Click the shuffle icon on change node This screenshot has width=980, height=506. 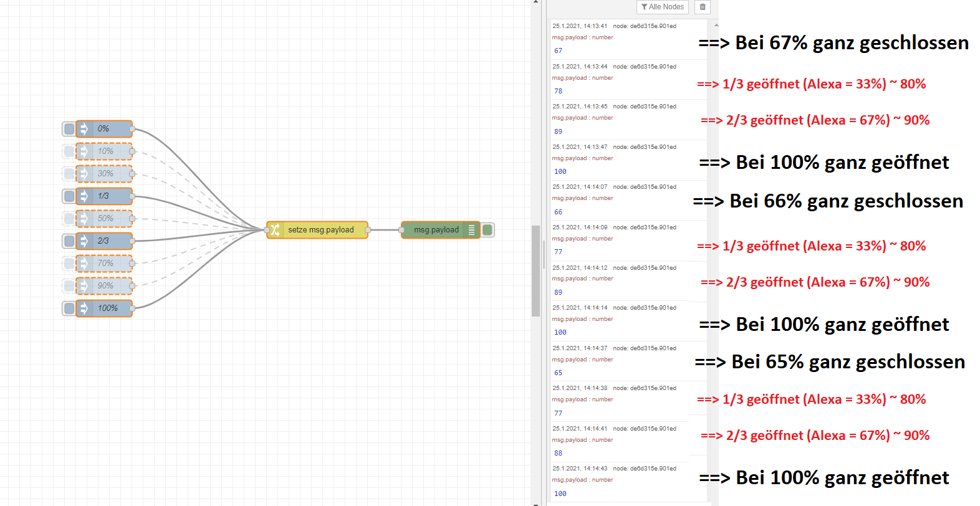tap(275, 230)
